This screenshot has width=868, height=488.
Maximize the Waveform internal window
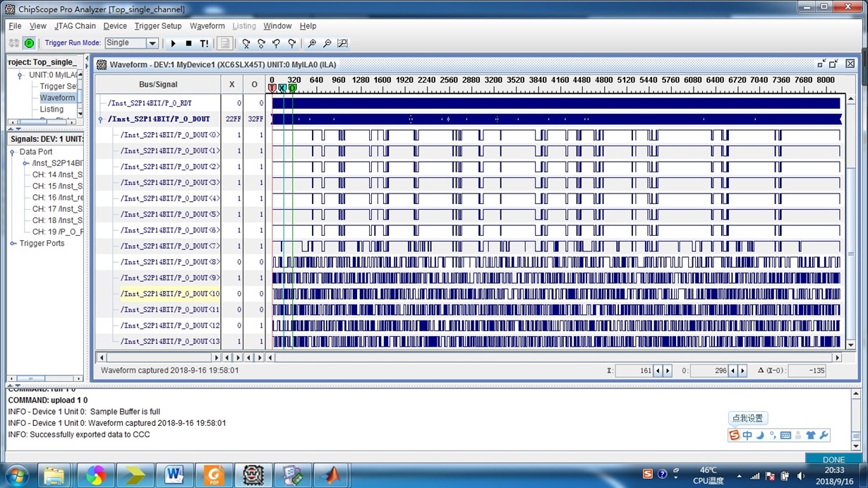[x=834, y=64]
